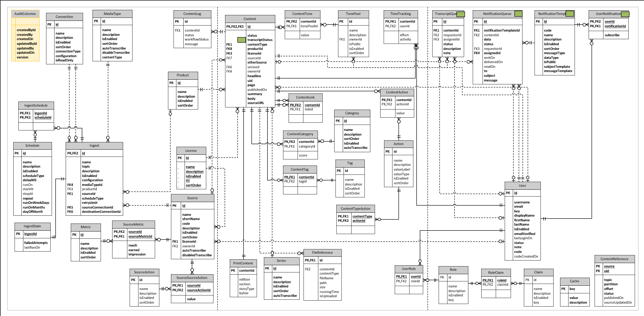Select the ContentTag table header

300,169
